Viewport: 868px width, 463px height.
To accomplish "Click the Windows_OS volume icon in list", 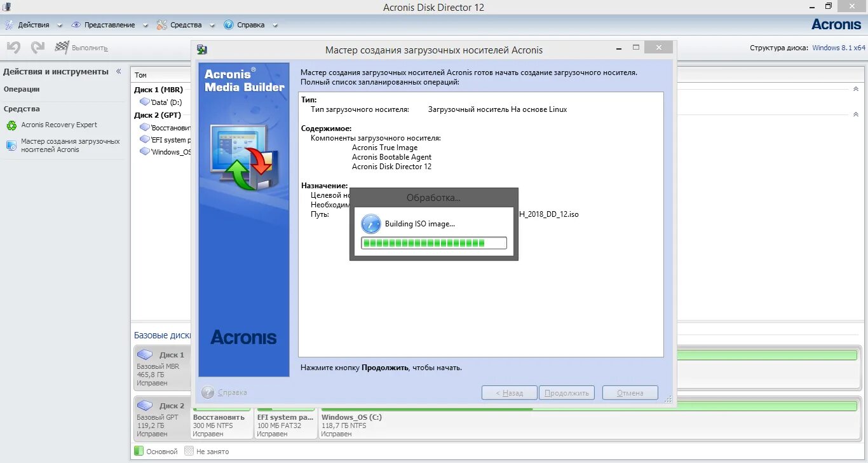I will pyautogui.click(x=145, y=151).
